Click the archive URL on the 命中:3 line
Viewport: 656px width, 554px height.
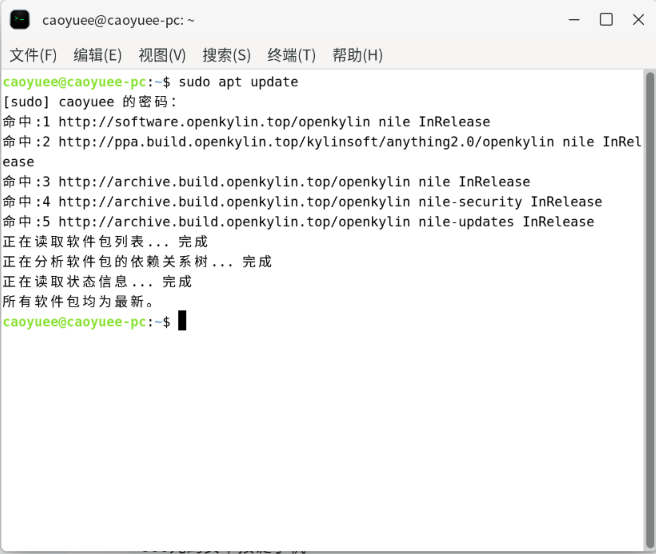click(x=196, y=182)
